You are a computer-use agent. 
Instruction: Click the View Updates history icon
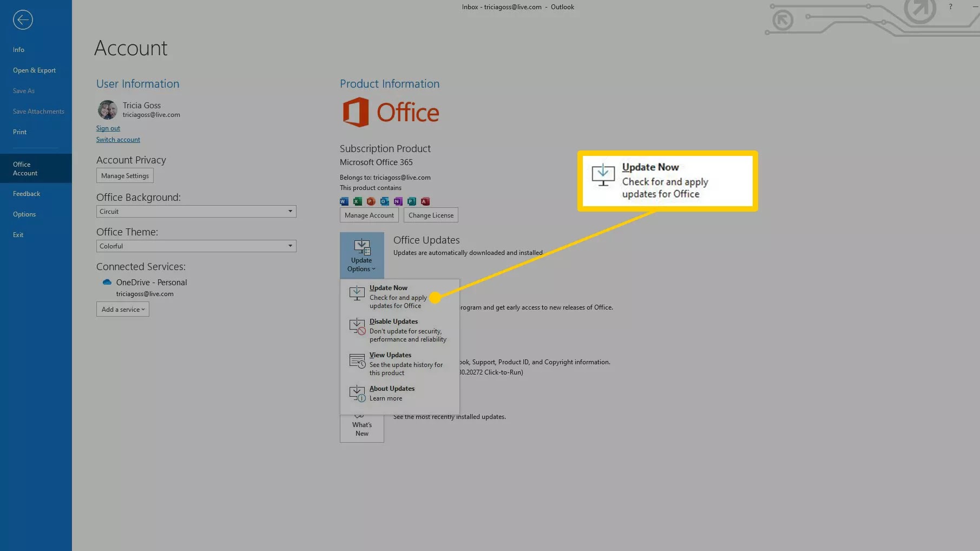(x=357, y=360)
